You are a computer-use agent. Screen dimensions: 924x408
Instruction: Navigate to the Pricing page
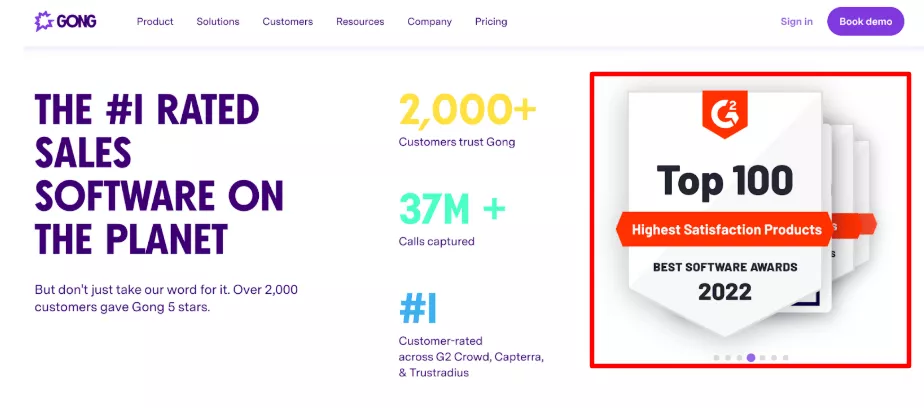pos(491,21)
